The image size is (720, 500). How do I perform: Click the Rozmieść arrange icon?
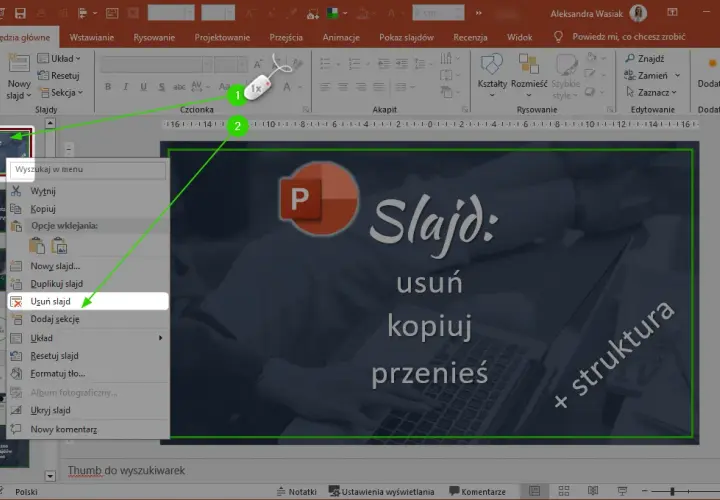pos(529,63)
